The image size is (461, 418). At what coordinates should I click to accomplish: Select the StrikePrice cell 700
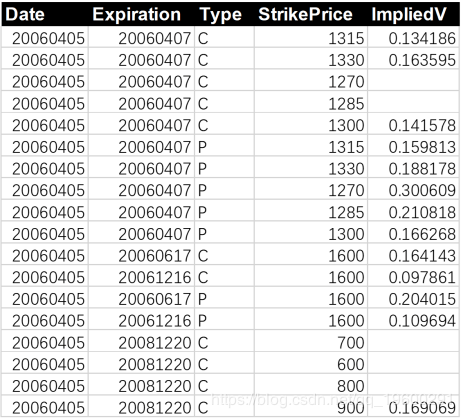click(x=351, y=343)
